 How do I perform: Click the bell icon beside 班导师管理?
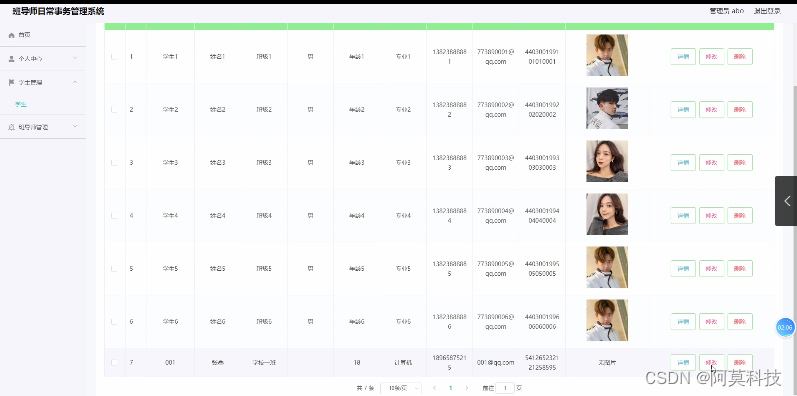tap(12, 127)
